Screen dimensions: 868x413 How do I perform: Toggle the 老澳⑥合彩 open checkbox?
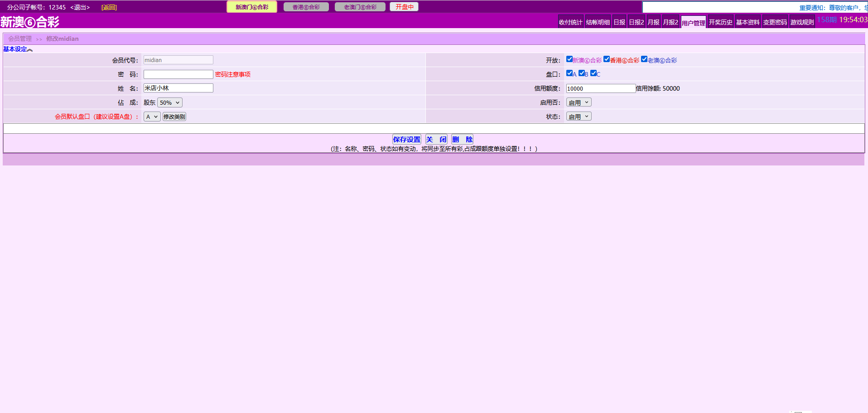644,59
